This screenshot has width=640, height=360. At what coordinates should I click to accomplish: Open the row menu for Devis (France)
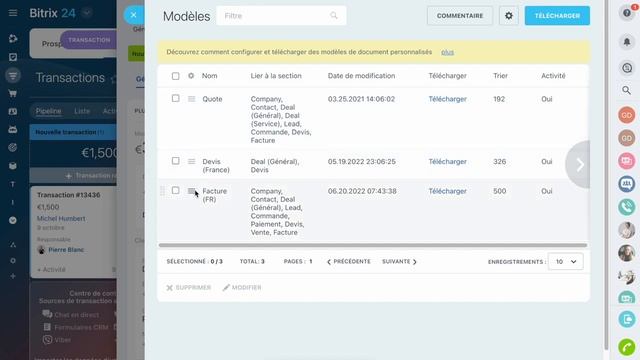[191, 162]
